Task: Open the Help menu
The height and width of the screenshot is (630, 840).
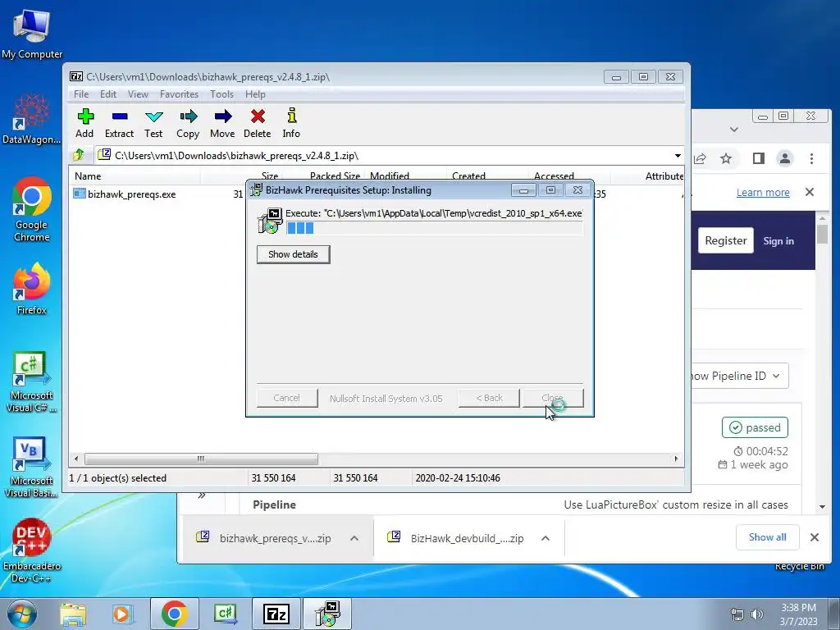Action: click(256, 94)
